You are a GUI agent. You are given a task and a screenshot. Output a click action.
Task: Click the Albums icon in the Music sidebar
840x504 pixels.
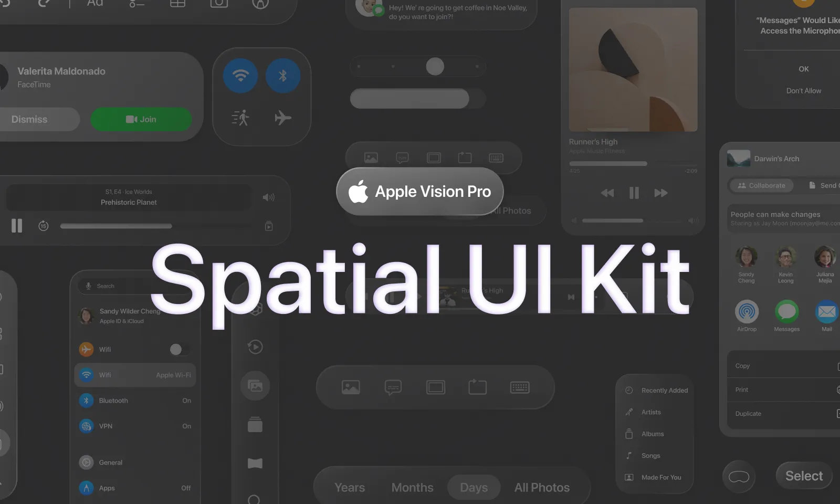[628, 434]
